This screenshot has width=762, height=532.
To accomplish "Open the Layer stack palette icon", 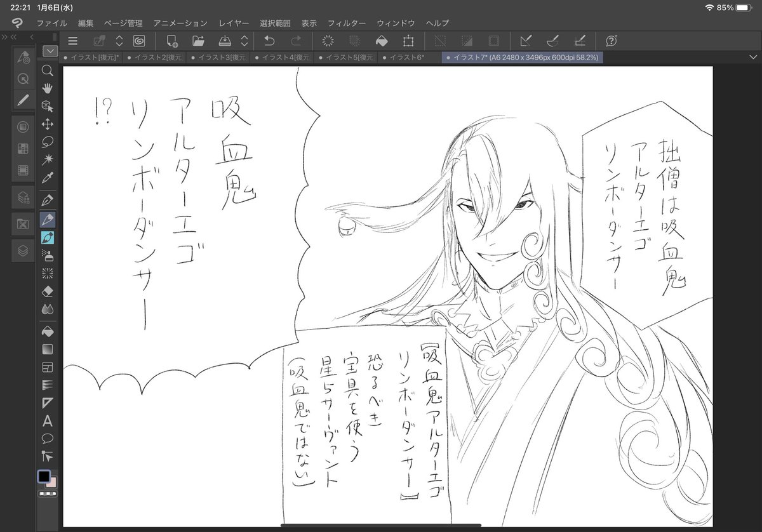I will point(23,251).
